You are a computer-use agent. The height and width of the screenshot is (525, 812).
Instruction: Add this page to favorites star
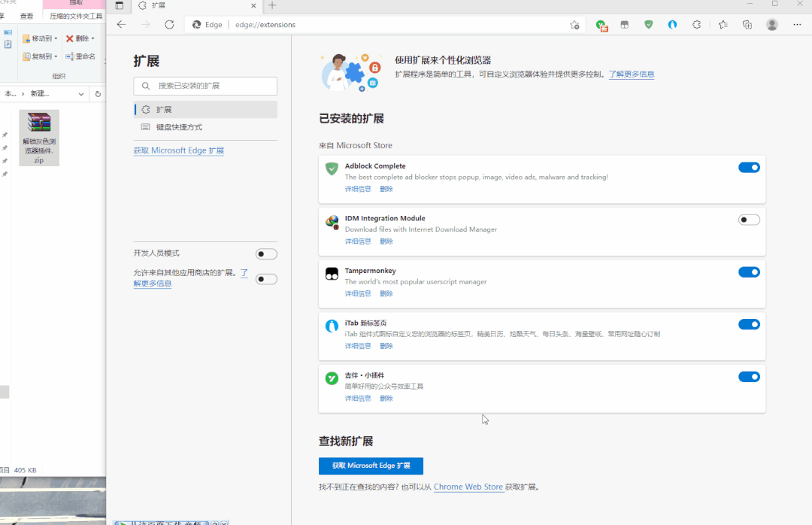click(x=574, y=24)
